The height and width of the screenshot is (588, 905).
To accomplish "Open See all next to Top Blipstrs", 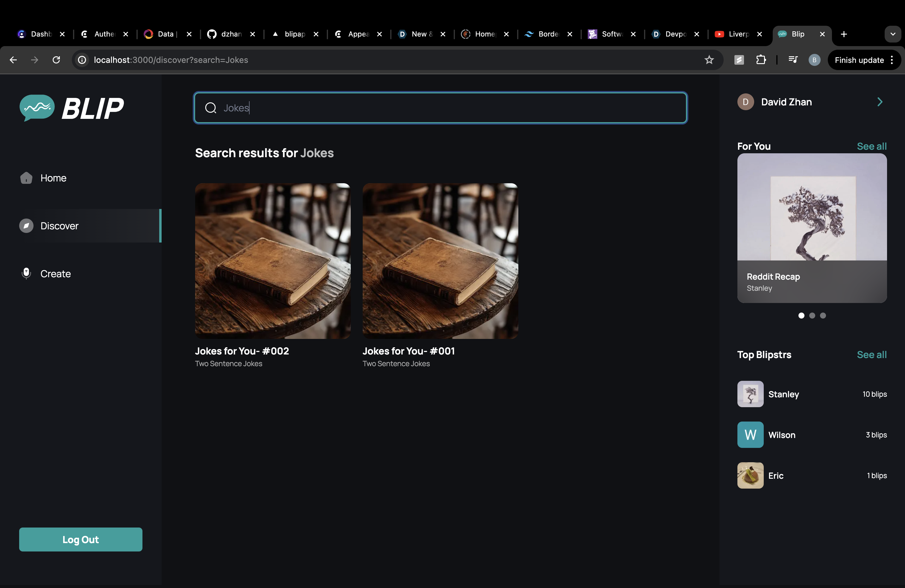I will click(x=871, y=354).
